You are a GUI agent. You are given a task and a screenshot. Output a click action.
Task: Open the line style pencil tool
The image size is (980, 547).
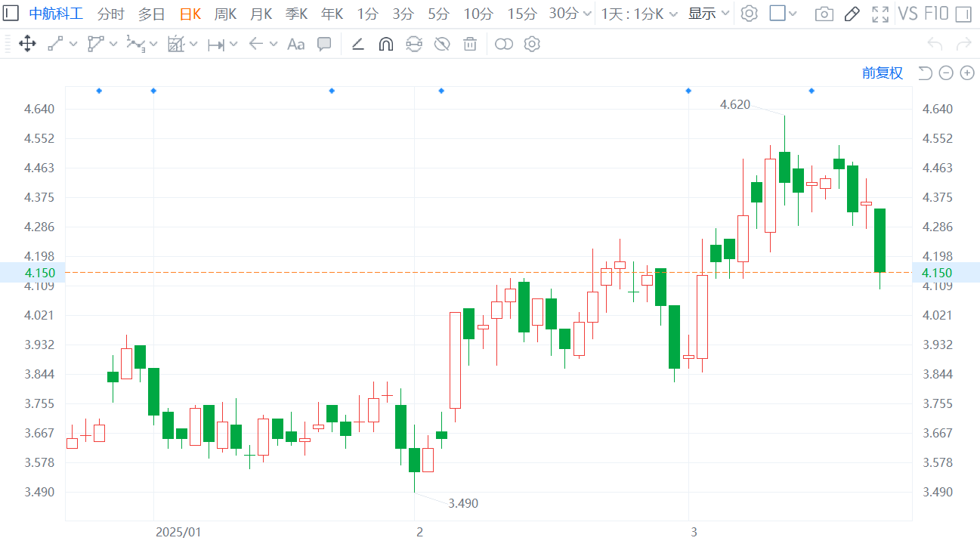358,44
